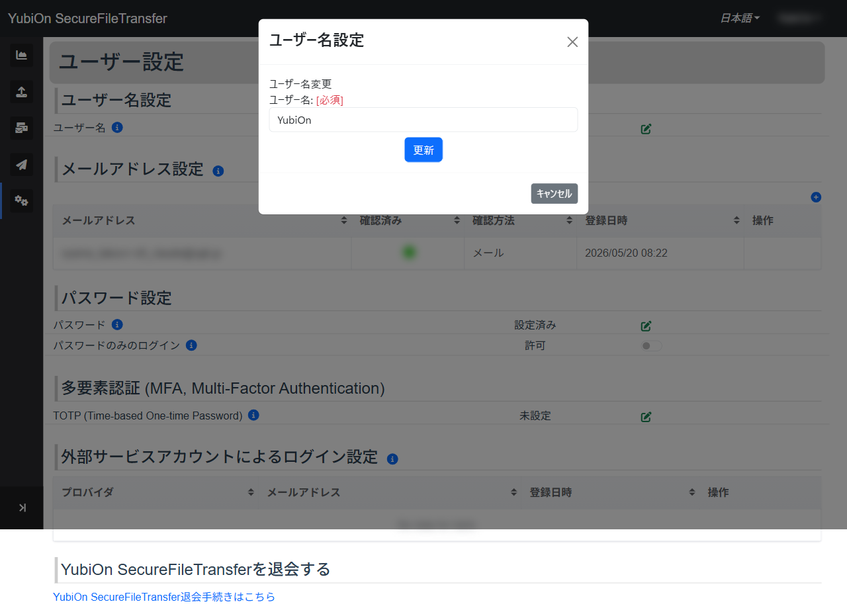The height and width of the screenshot is (616, 847).
Task: Click the edit icon for TOTP
Action: pos(646,417)
